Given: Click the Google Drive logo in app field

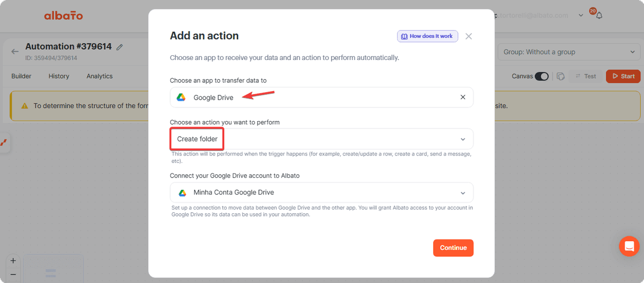Looking at the screenshot, I should 181,98.
